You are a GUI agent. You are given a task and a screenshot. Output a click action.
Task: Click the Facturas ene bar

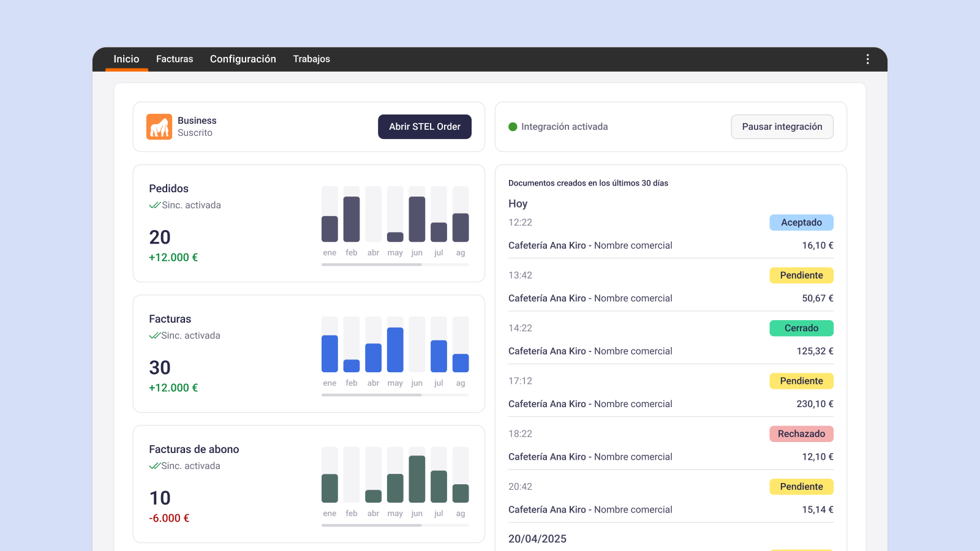coord(330,354)
